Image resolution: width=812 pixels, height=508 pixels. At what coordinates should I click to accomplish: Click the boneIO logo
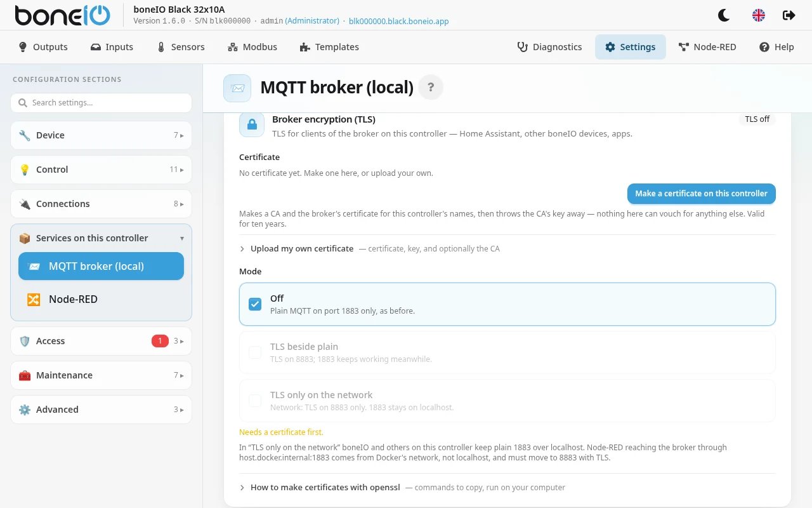pyautogui.click(x=63, y=15)
